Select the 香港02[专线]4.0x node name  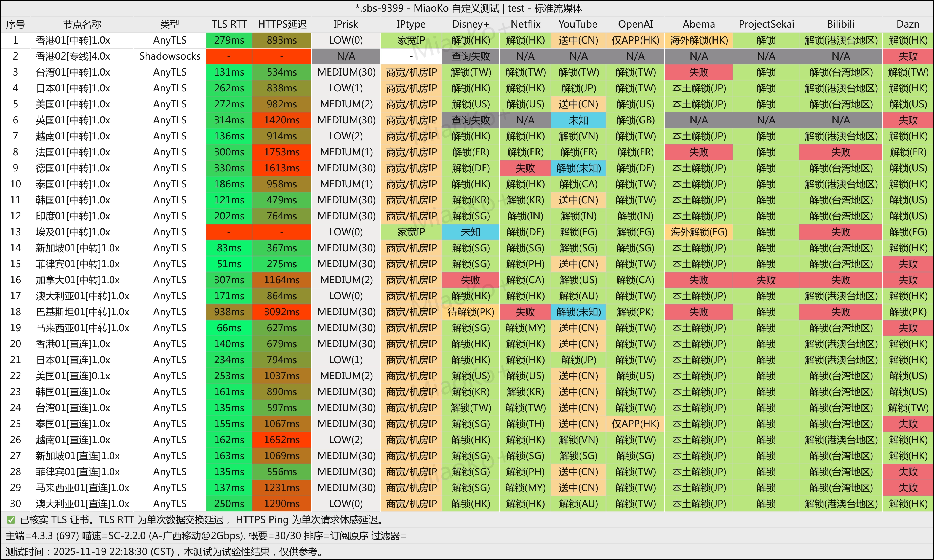point(73,56)
